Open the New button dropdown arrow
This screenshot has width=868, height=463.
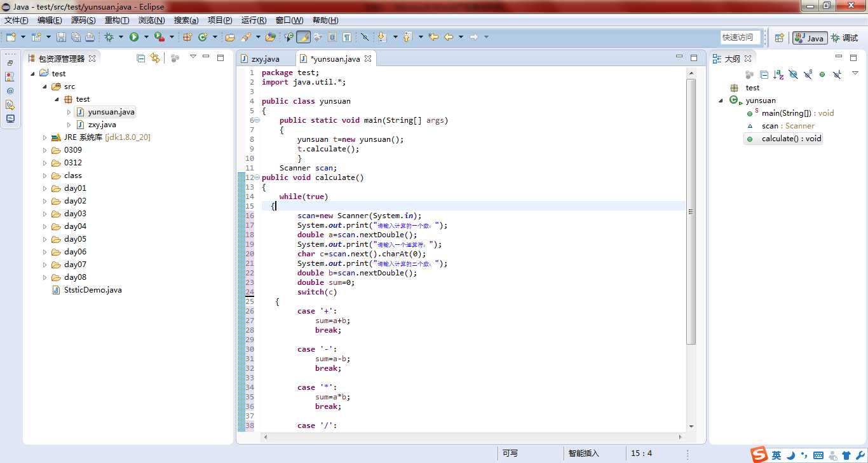click(x=24, y=37)
